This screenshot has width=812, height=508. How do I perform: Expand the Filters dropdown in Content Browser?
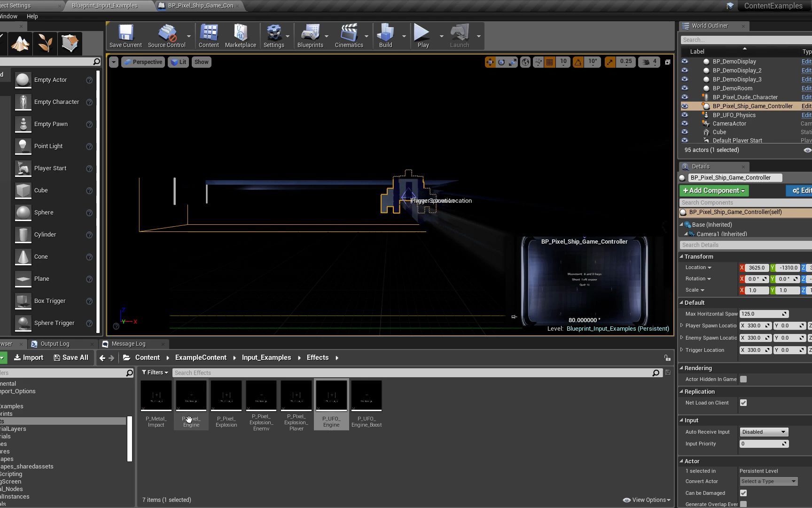[x=155, y=373]
